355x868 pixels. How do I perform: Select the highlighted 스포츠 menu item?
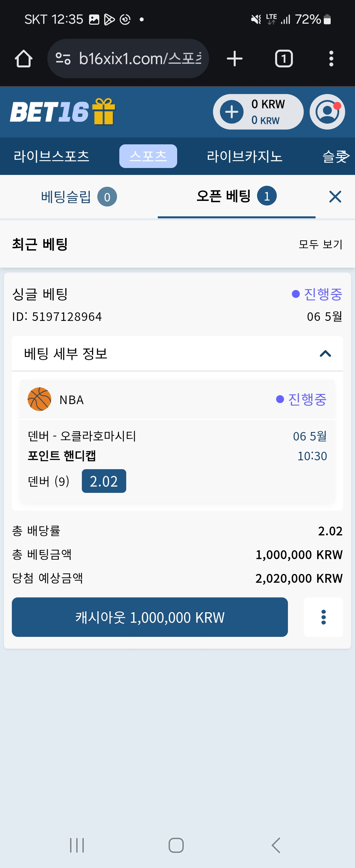click(x=148, y=156)
